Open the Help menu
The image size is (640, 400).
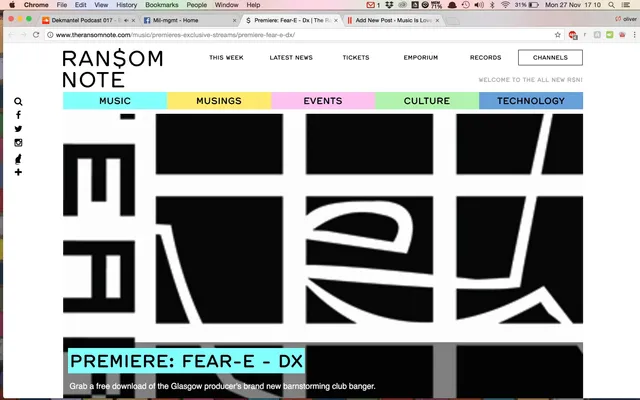pyautogui.click(x=253, y=5)
